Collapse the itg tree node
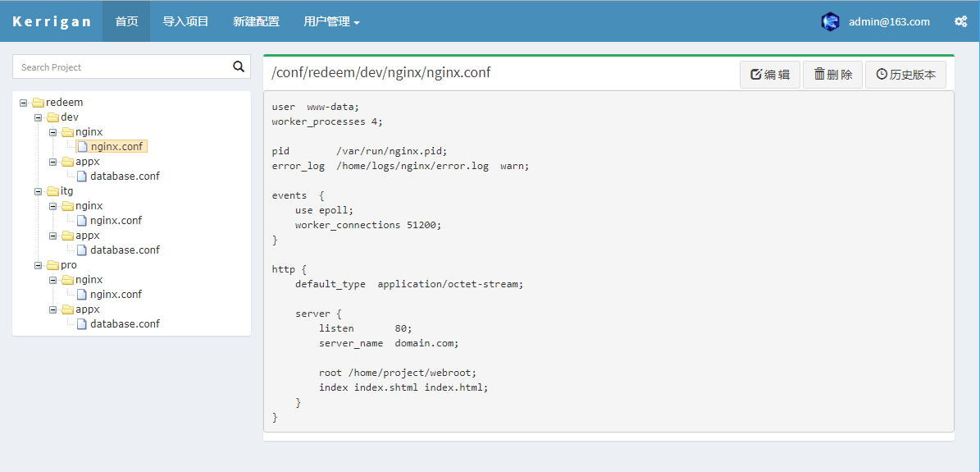980x472 pixels. [39, 191]
